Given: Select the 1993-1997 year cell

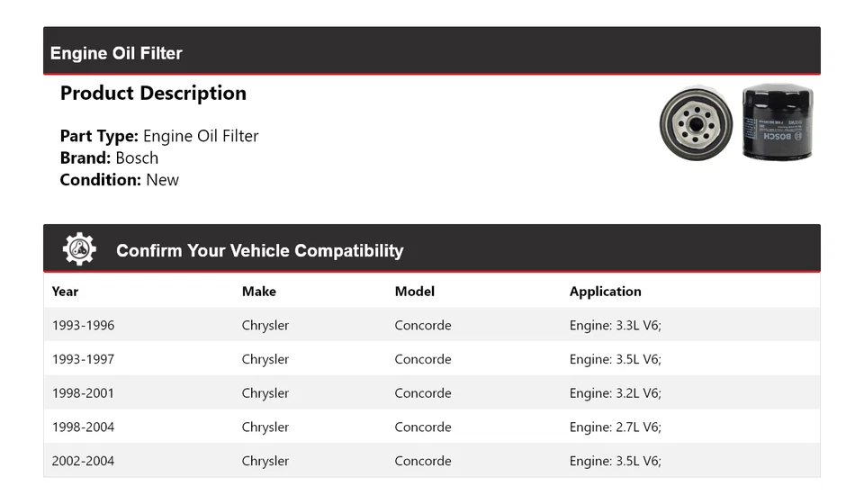Looking at the screenshot, I should [x=84, y=359].
